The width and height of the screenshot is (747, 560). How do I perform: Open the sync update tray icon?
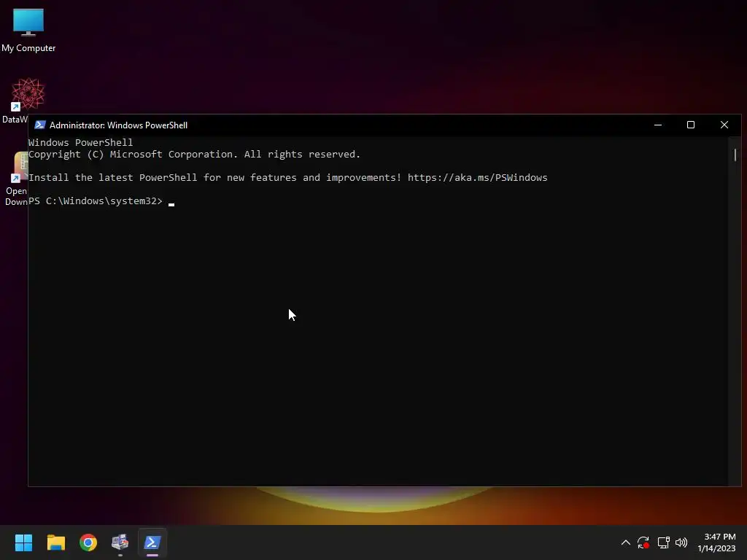(x=643, y=542)
